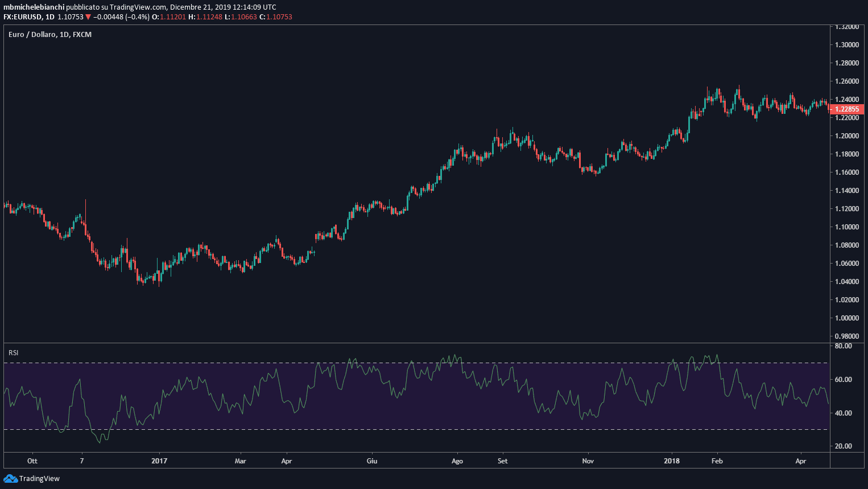
Task: Click the 1.30000 price axis label
Action: click(847, 44)
